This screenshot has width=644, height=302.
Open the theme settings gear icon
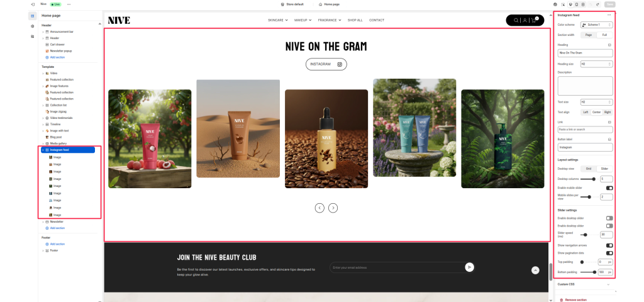pyautogui.click(x=33, y=26)
